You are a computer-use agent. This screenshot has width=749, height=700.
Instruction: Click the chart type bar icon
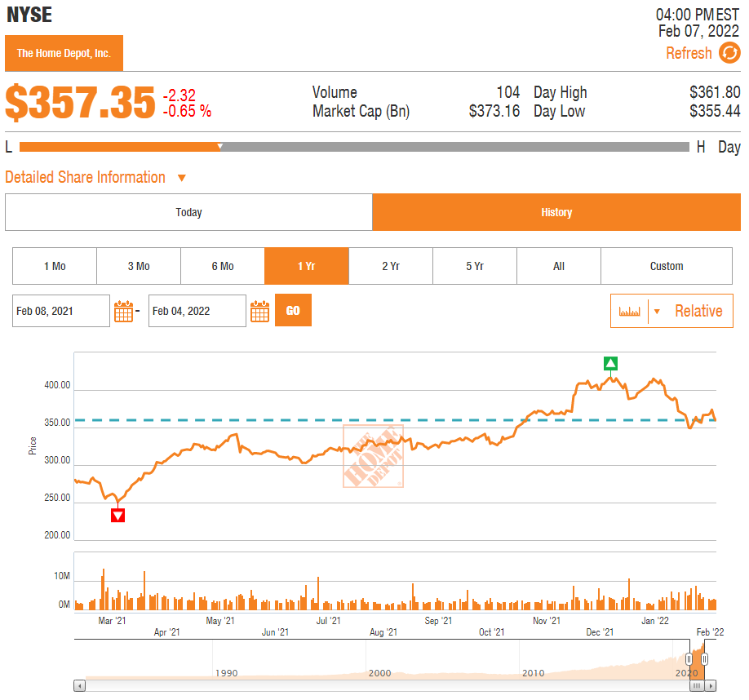click(x=629, y=312)
